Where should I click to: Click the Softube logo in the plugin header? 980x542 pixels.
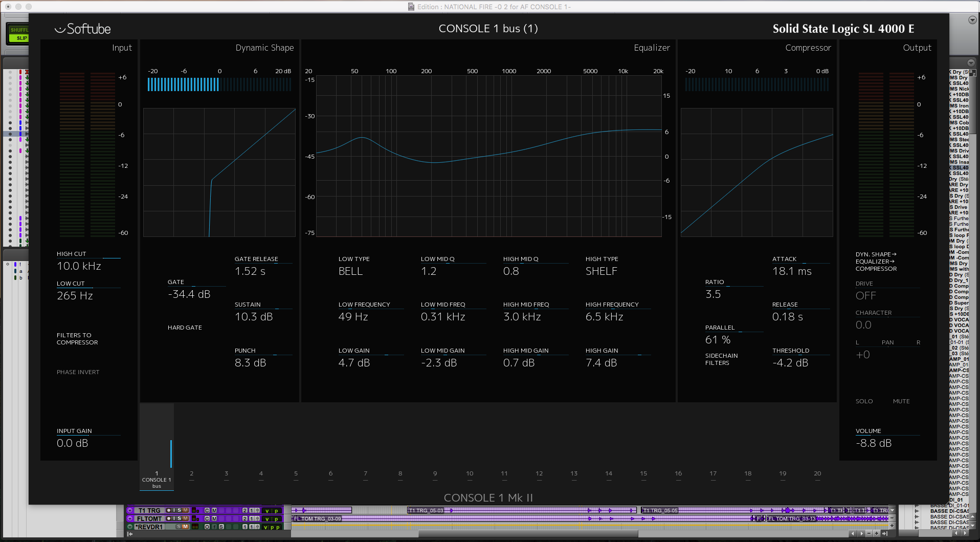(82, 29)
